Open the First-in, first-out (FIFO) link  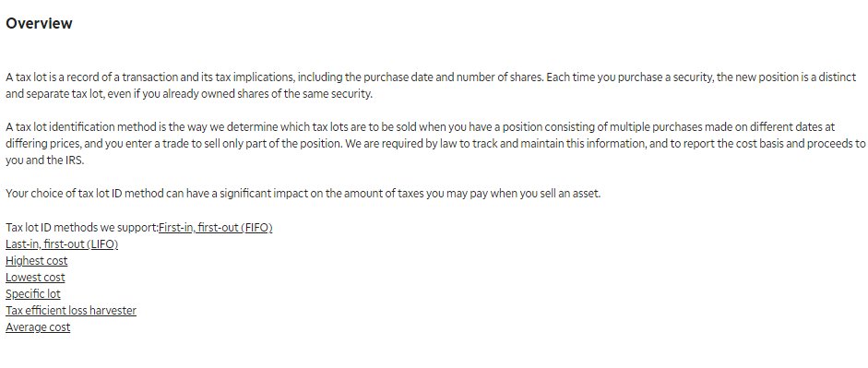coord(215,228)
